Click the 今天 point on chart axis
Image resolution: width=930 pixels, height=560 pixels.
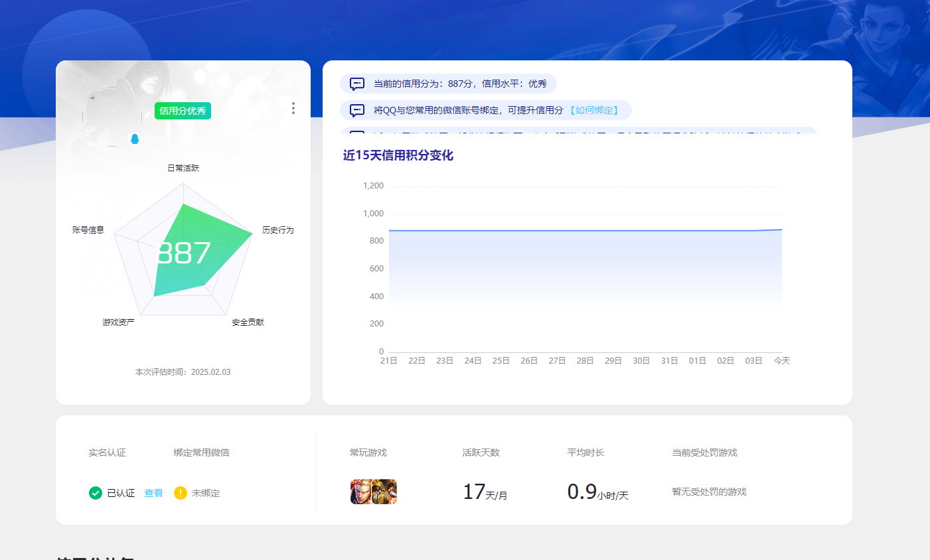point(782,361)
